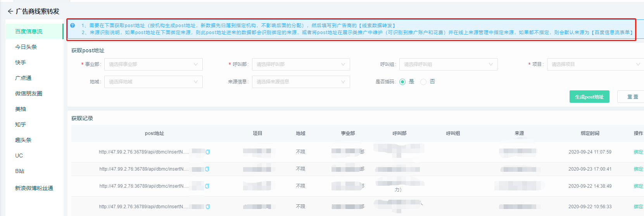Click the back arrow beside 广告商线索转发
Image resolution: width=644 pixels, height=216 pixels.
[x=10, y=11]
